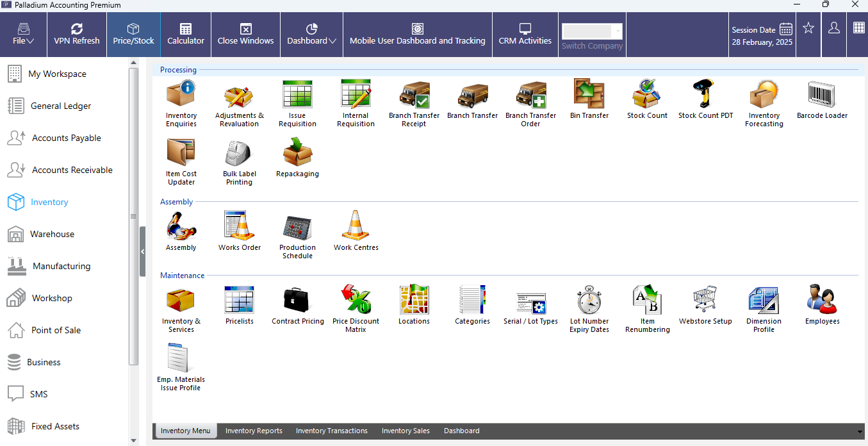Viewport: 868px width, 446px height.
Task: Switch to the Inventory Sales tab
Action: (405, 431)
